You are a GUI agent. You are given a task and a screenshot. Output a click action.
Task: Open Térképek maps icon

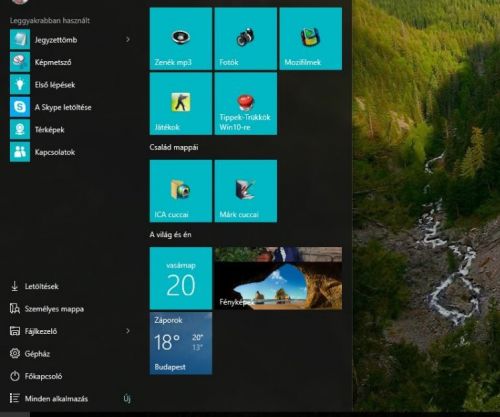click(x=20, y=129)
